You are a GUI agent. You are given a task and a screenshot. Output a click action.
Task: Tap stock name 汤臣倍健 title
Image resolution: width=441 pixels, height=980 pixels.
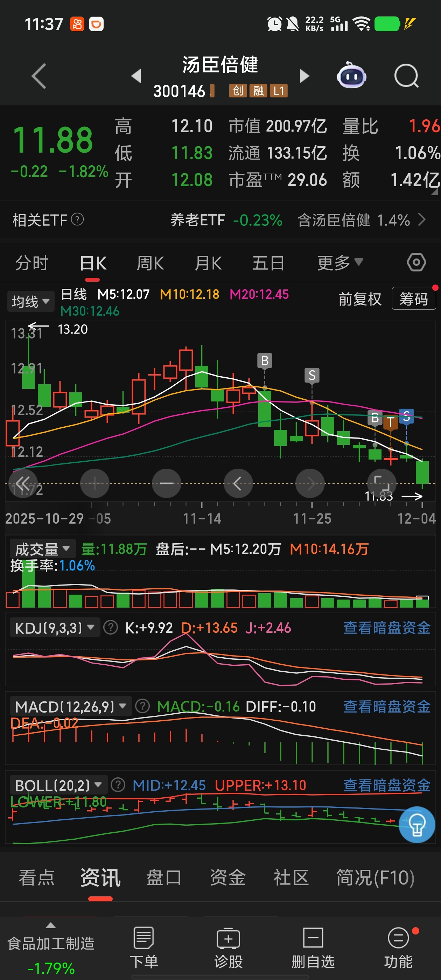point(220,64)
